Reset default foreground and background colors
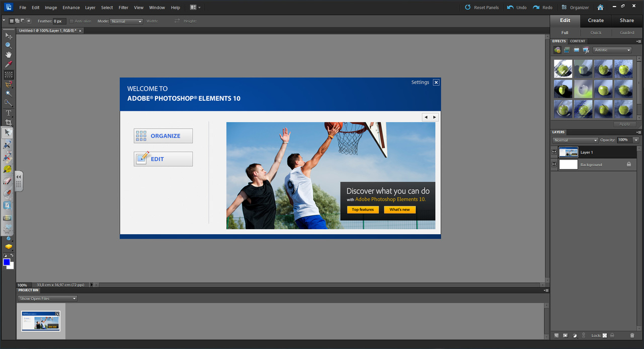This screenshot has height=349, width=644. (6, 256)
